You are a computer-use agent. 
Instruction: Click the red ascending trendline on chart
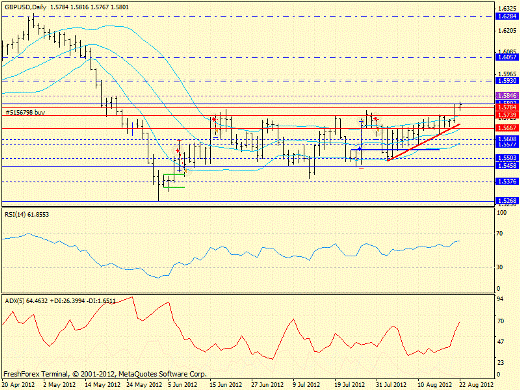(x=424, y=142)
